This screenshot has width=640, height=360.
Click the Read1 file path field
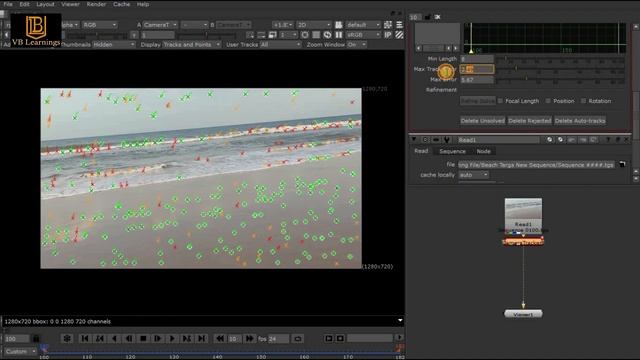(536, 165)
